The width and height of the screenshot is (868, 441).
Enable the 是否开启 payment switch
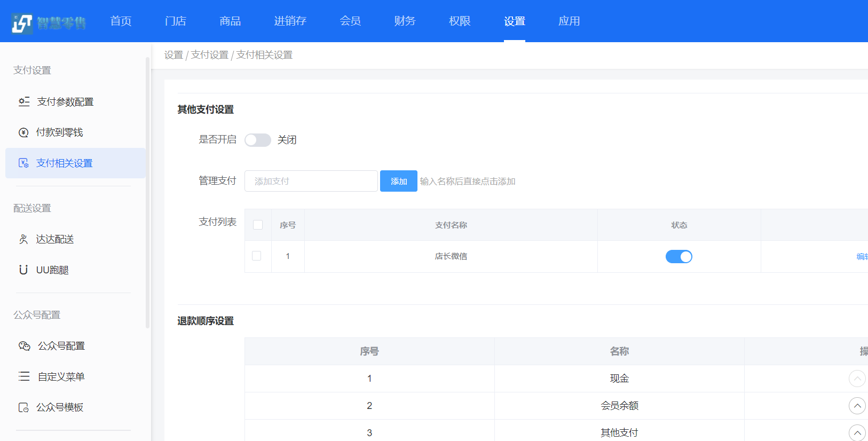pos(257,140)
